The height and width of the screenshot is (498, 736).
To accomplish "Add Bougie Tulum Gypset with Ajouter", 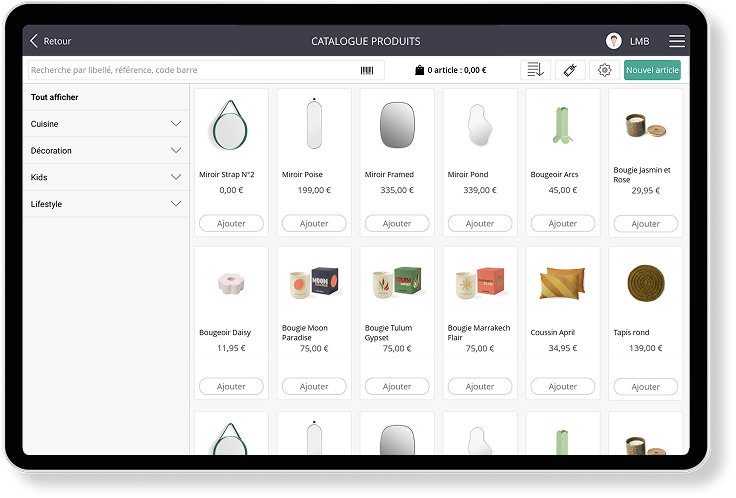I will [x=397, y=386].
